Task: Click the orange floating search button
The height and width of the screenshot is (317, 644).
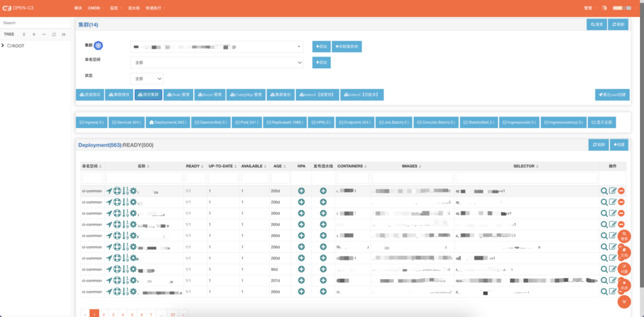Action: pyautogui.click(x=624, y=236)
